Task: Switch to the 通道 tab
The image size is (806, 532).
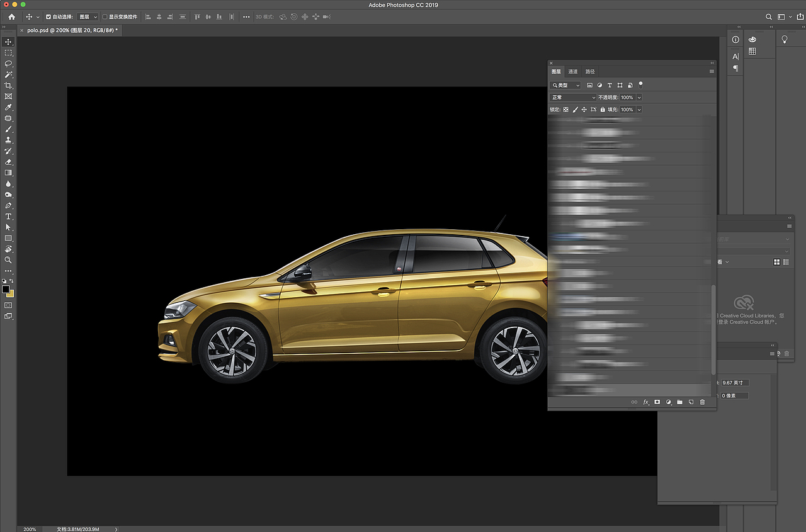Action: click(572, 72)
